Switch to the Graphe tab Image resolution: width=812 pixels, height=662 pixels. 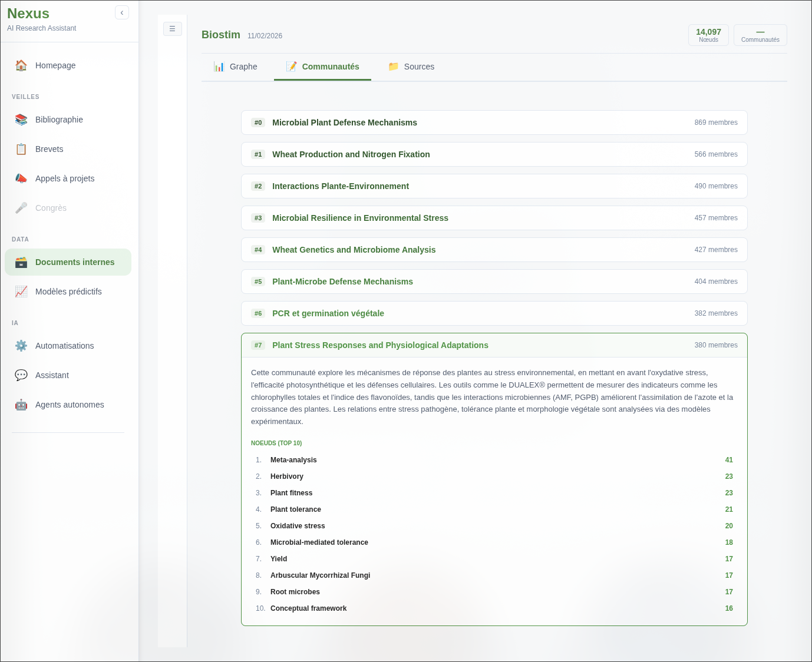click(236, 67)
